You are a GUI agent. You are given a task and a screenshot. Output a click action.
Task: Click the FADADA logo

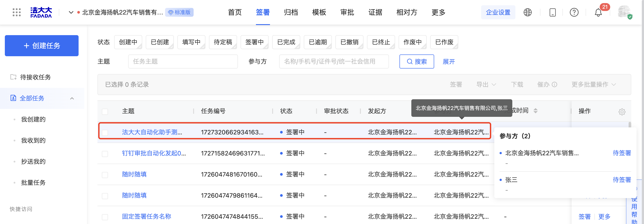coord(41,12)
